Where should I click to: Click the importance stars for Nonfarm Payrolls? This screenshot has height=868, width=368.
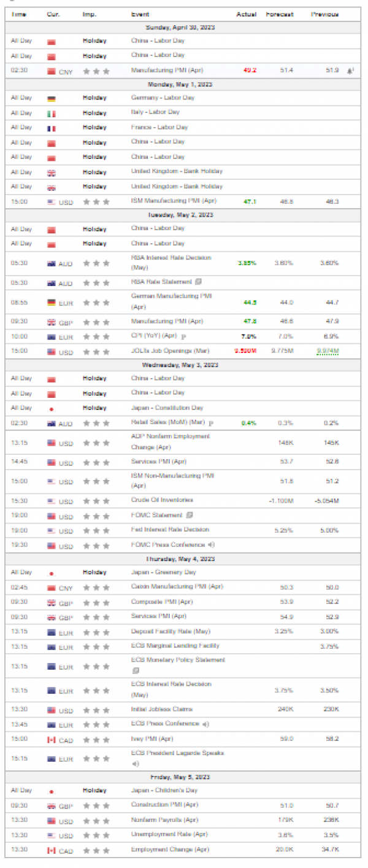click(96, 821)
